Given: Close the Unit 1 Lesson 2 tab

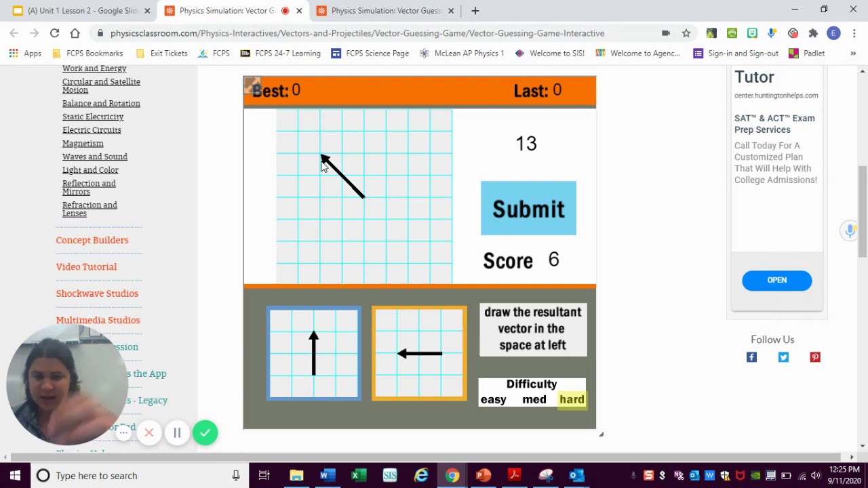Looking at the screenshot, I should [147, 11].
